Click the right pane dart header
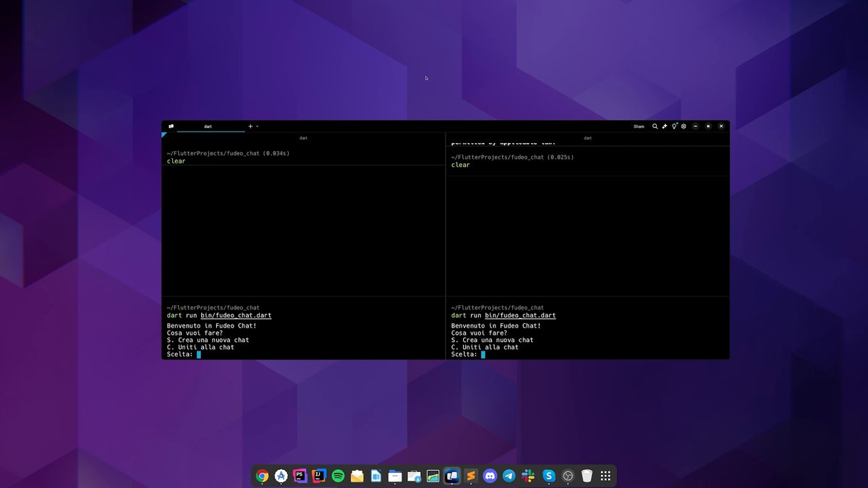 pyautogui.click(x=587, y=138)
